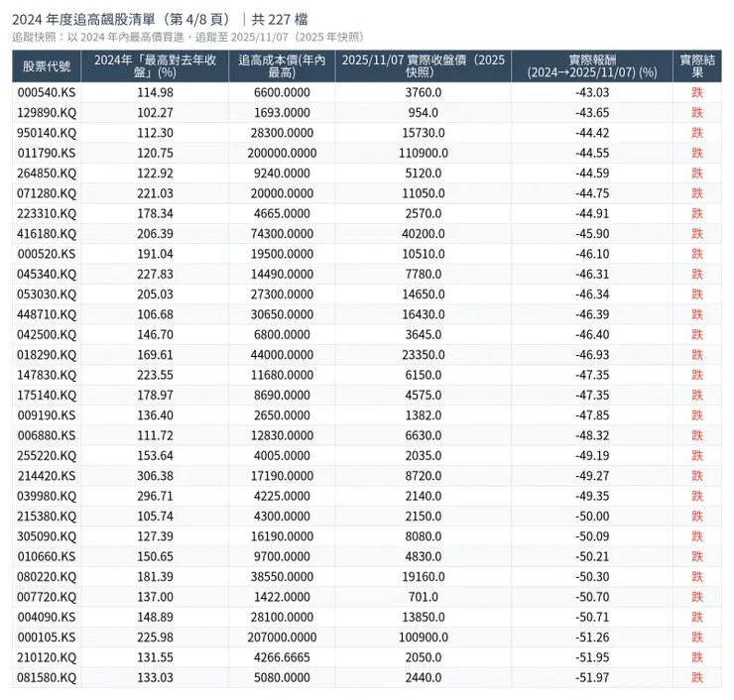Select stock code 147830.KQ
The width and height of the screenshot is (734, 700).
(x=47, y=375)
